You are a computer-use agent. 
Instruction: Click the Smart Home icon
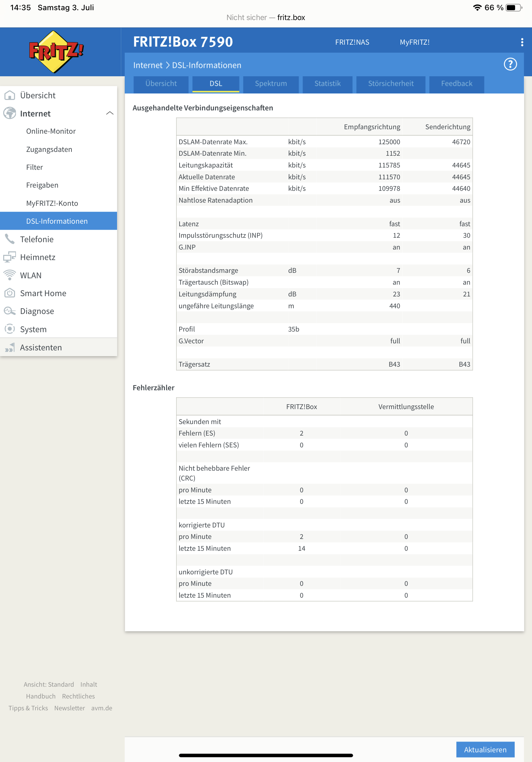(x=10, y=293)
